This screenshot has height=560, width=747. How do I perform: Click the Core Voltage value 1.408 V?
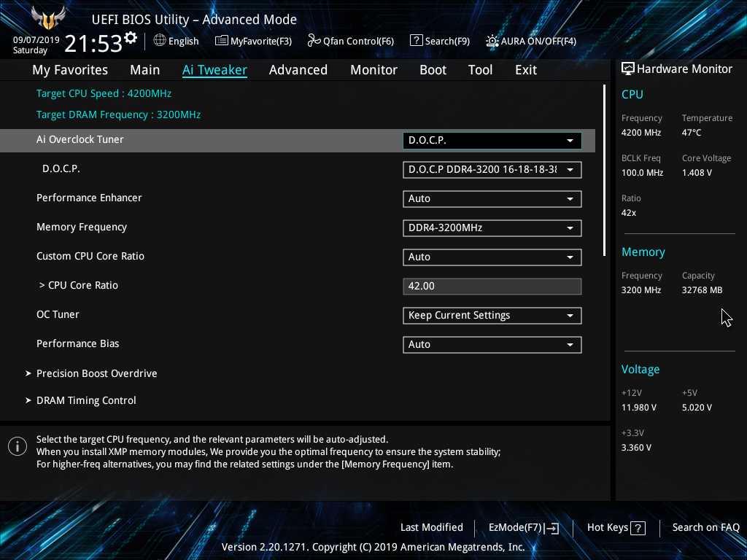697,172
